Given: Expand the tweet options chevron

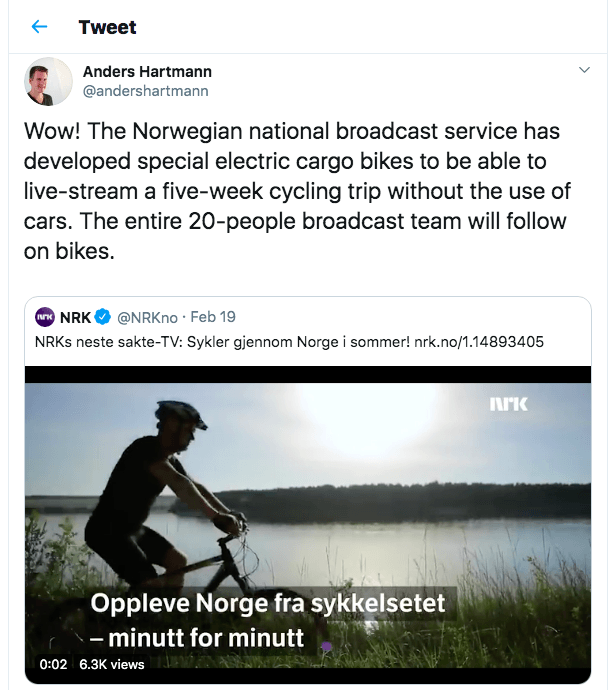Looking at the screenshot, I should point(585,71).
